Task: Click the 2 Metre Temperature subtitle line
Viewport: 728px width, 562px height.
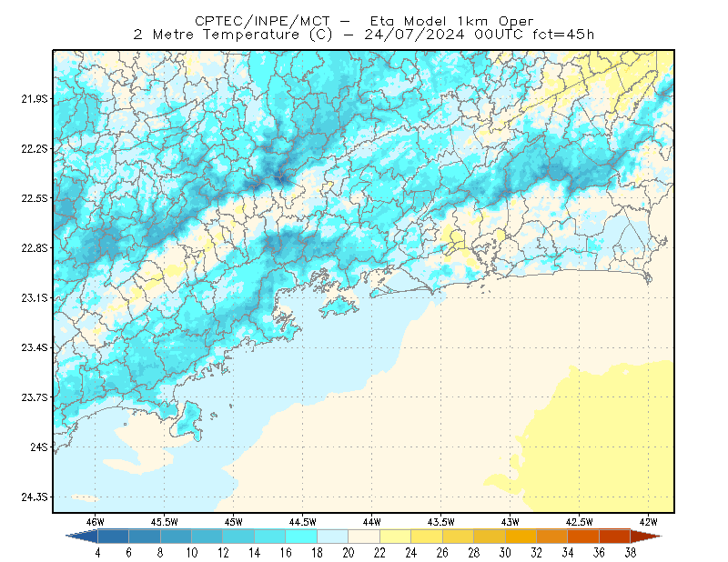Action: (x=364, y=35)
